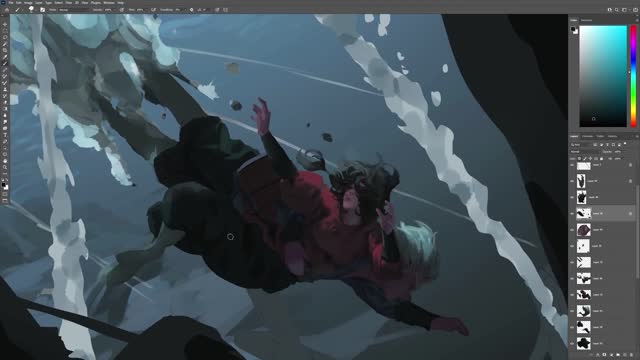
Task: Toggle the Brush Settings panel icon
Action: tap(42, 10)
